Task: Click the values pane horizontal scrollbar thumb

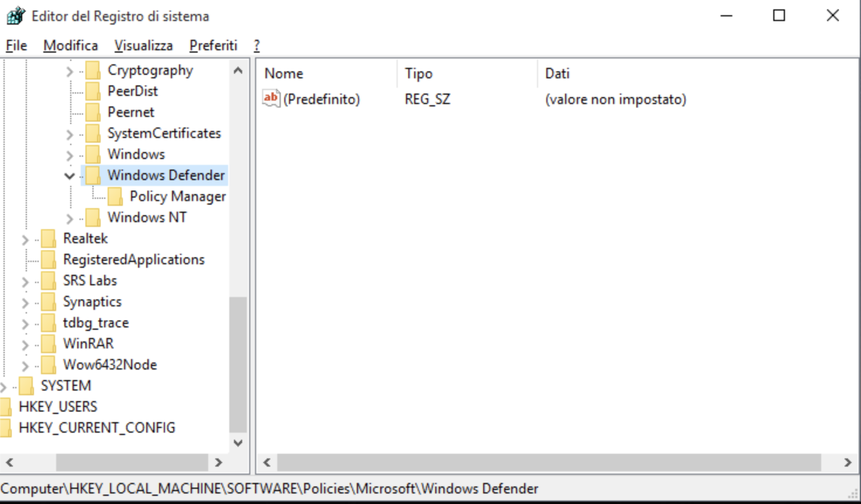Action: click(x=549, y=462)
